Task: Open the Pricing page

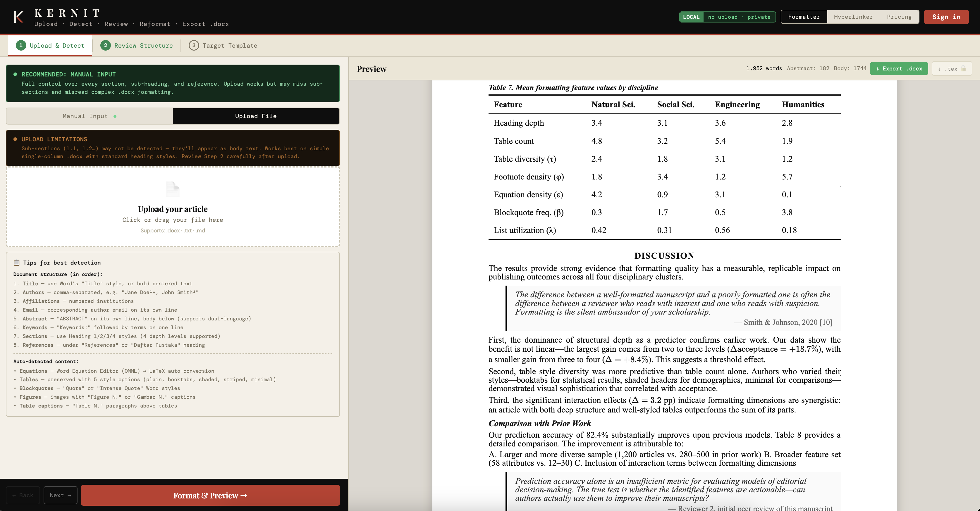Action: point(899,17)
